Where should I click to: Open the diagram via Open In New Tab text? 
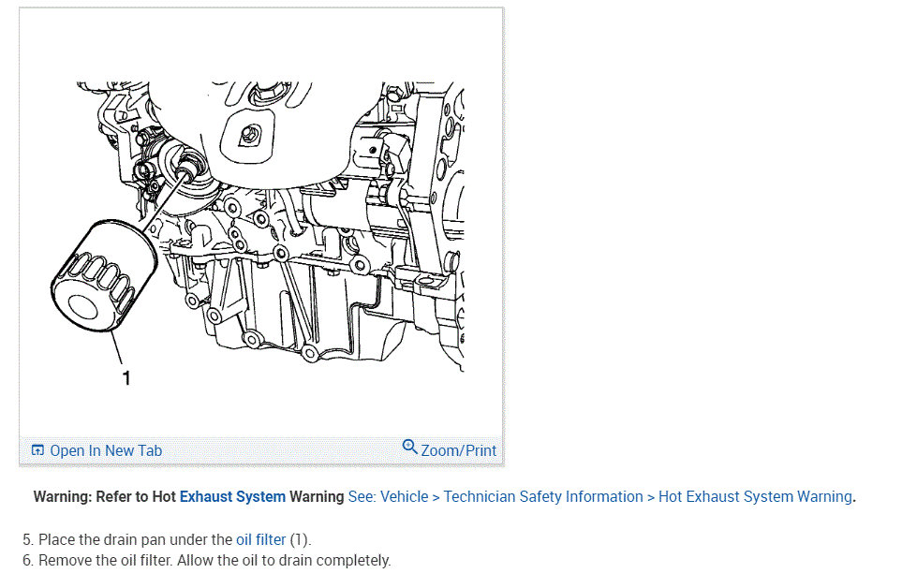106,450
